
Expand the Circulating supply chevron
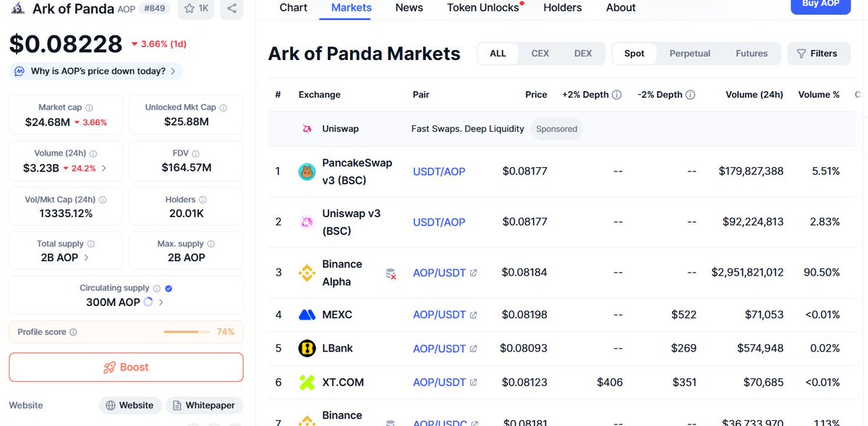point(161,302)
